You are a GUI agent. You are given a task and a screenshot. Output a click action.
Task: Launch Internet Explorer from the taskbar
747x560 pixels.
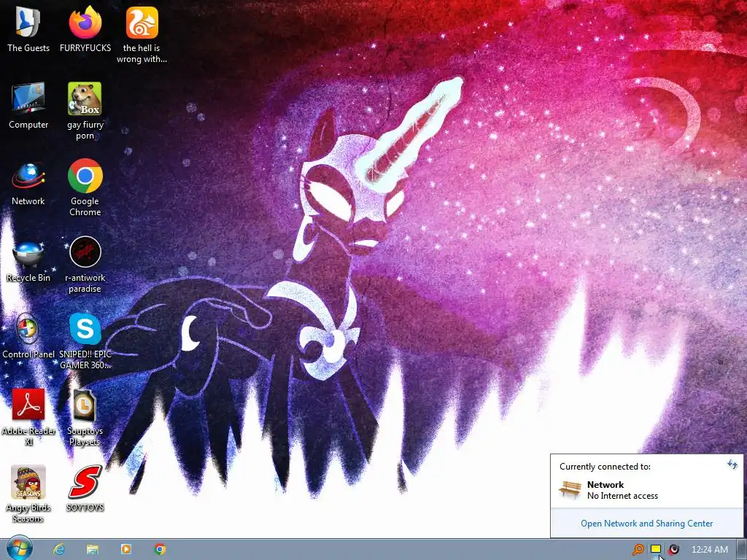(x=59, y=549)
